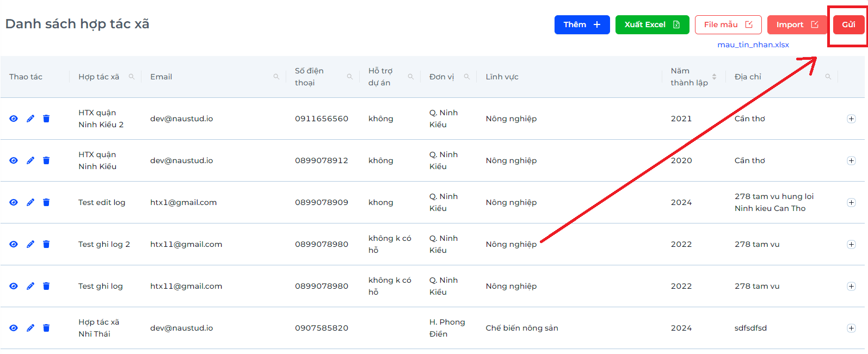Expand the Test edit log row
Viewport: 868px width, 354px height.
851,202
